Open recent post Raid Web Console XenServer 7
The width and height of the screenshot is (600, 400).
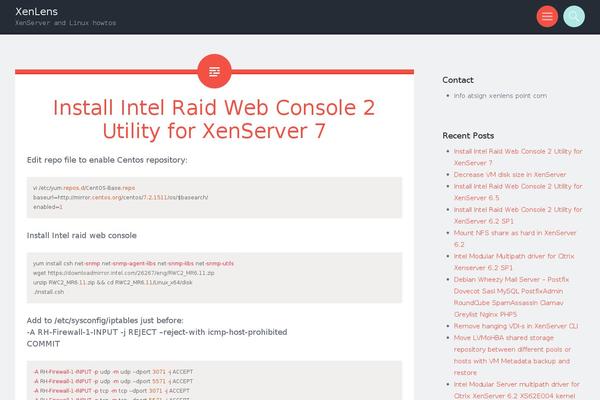(518, 157)
